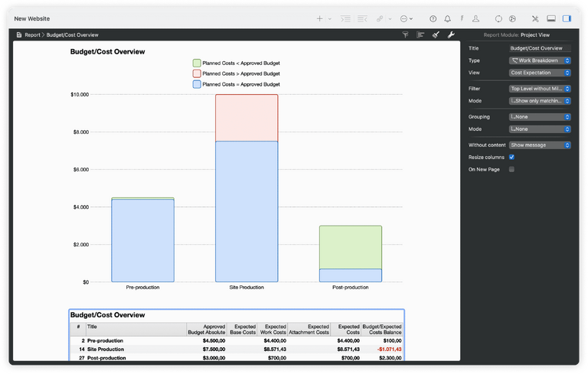Click the help question mark icon
Viewport: 588px width, 374px height.
(433, 18)
